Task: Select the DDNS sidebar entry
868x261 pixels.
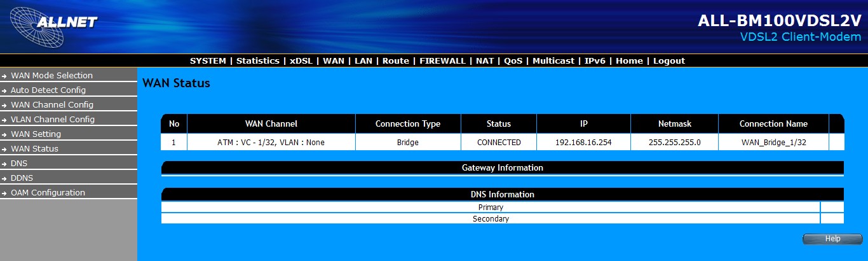Action: [22, 178]
